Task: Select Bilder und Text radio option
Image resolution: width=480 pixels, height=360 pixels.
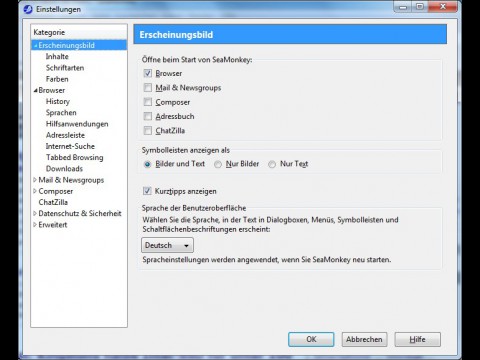Action: tap(147, 164)
